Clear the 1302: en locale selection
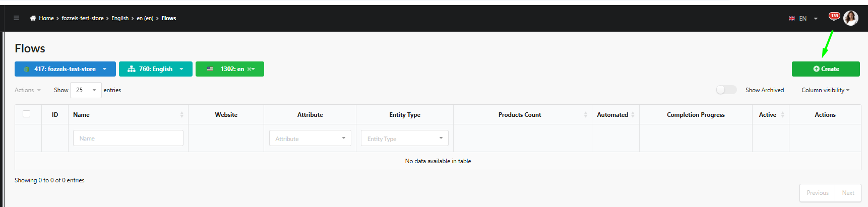Viewport: 868px width, 207px height. [249, 69]
